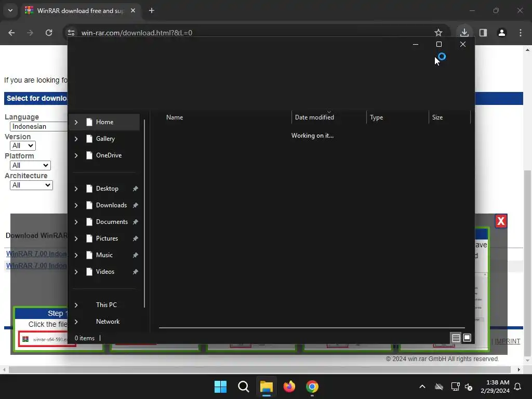Image resolution: width=532 pixels, height=399 pixels.
Task: Expand the Home tree node chevron
Action: click(76, 122)
